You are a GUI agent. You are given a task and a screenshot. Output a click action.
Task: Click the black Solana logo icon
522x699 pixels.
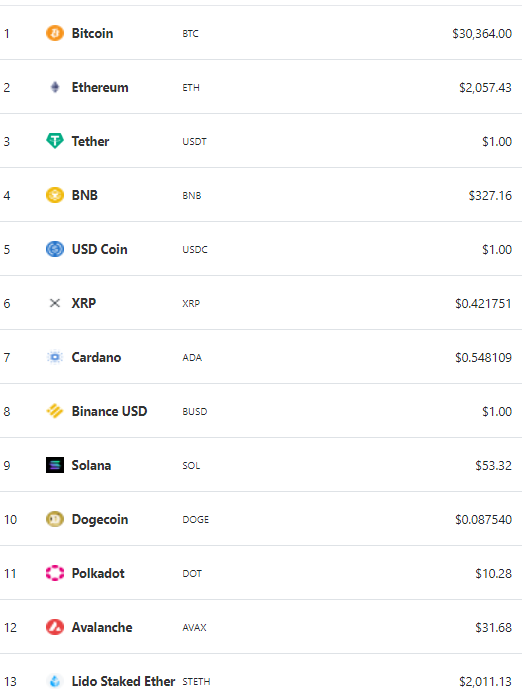click(55, 465)
